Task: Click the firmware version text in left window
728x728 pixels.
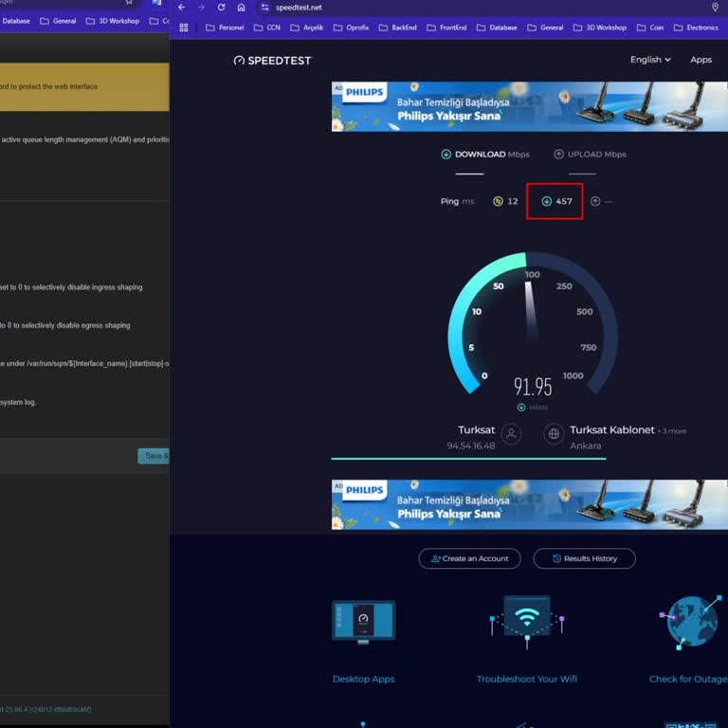Action: tap(45, 709)
